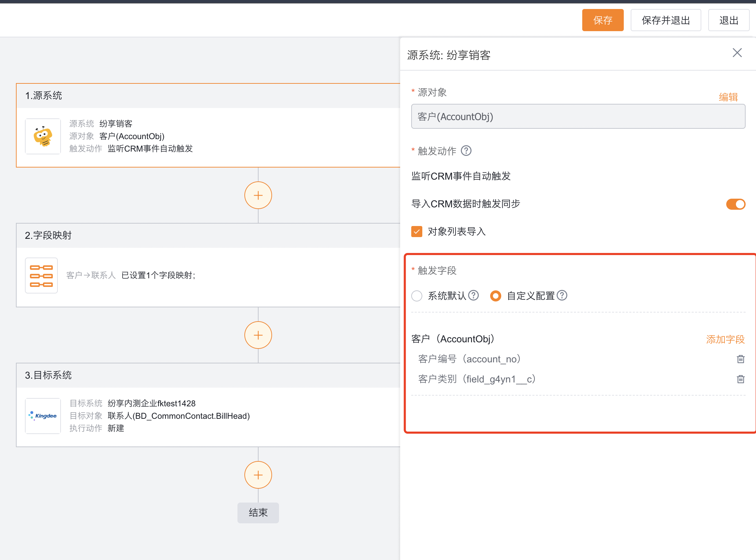
Task: Click the field mapping orange icon
Action: (x=41, y=276)
